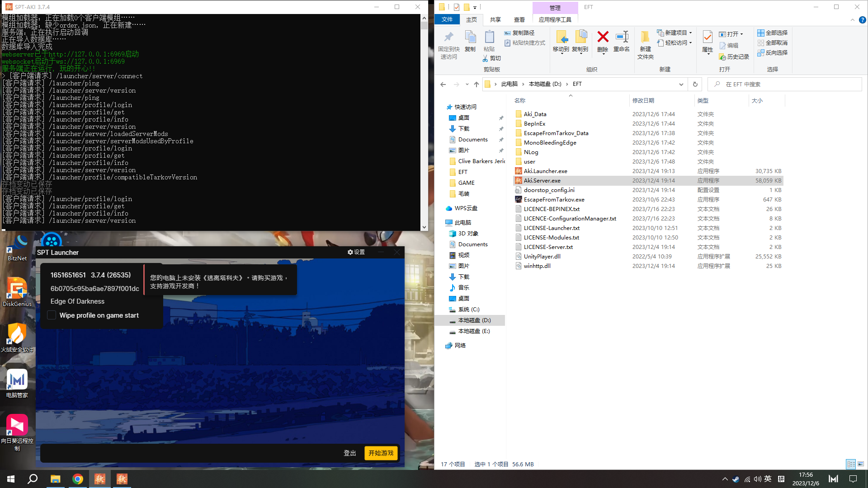Image resolution: width=868 pixels, height=488 pixels.
Task: Select EscapeFromTarkov.exe file
Action: click(x=648, y=199)
